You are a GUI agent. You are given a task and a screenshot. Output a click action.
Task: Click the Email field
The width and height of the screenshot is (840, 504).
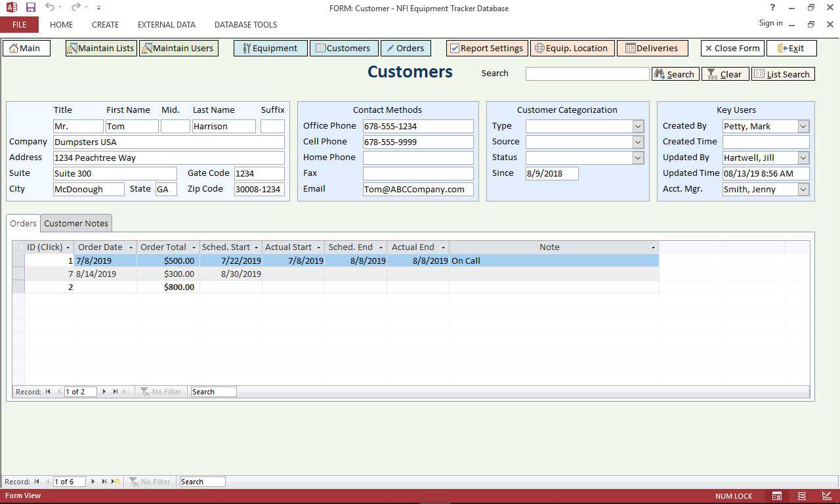click(418, 190)
